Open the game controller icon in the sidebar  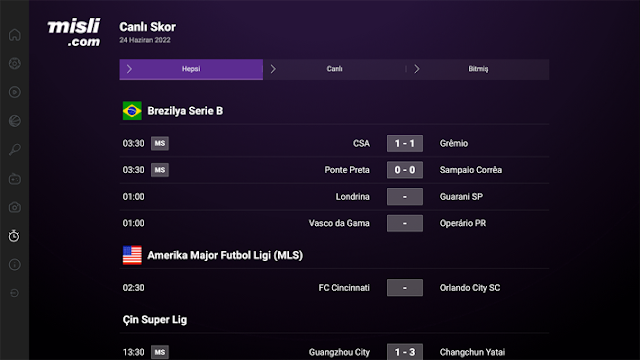point(15,178)
